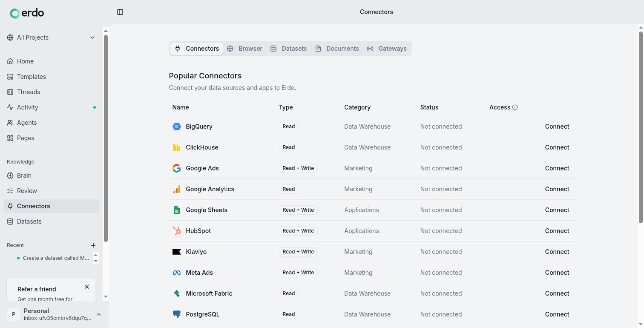Click the recent list up arrow
Viewport: 644px width, 328px height.
[96, 255]
